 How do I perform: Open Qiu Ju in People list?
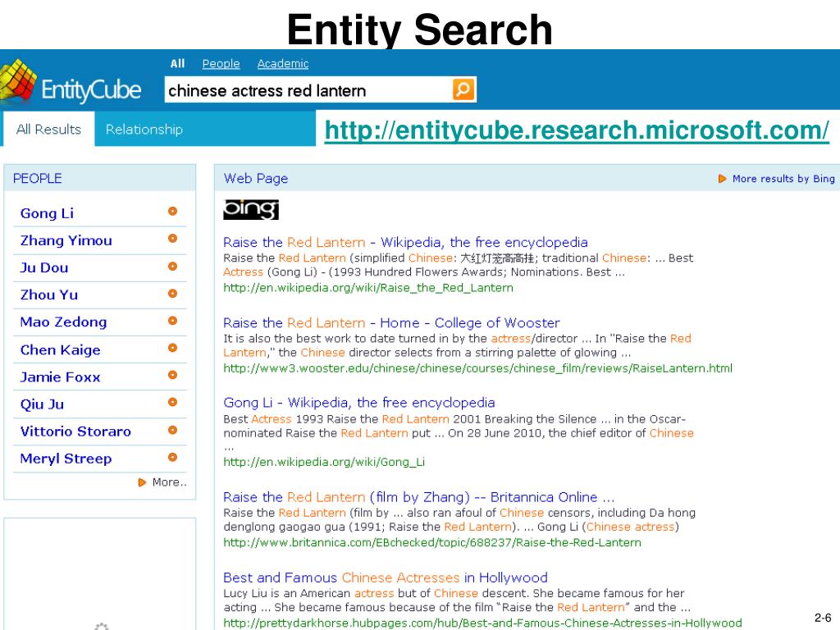pyautogui.click(x=42, y=404)
